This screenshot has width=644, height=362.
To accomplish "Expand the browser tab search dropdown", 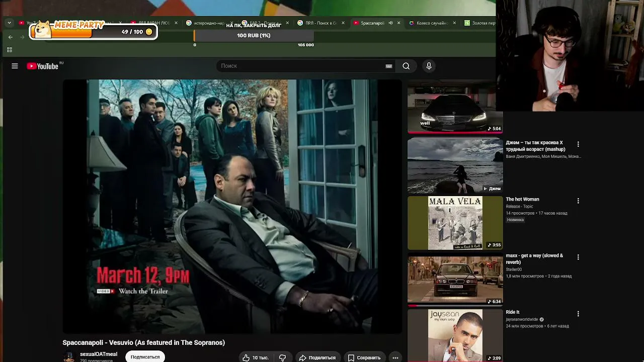I will (x=9, y=23).
